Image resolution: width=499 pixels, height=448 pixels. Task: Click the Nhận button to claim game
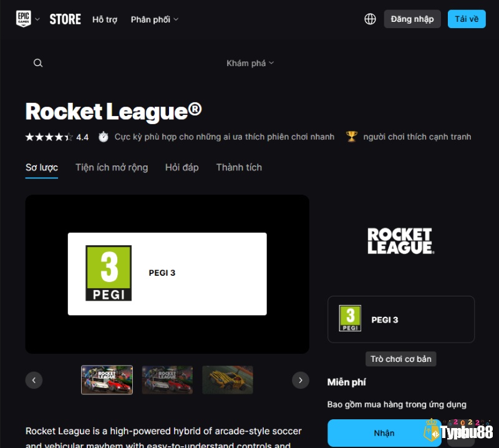click(384, 433)
